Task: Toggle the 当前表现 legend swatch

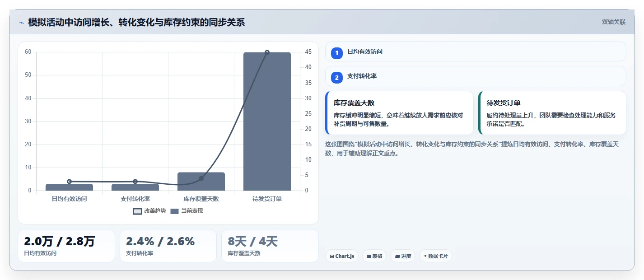Action: 175,211
